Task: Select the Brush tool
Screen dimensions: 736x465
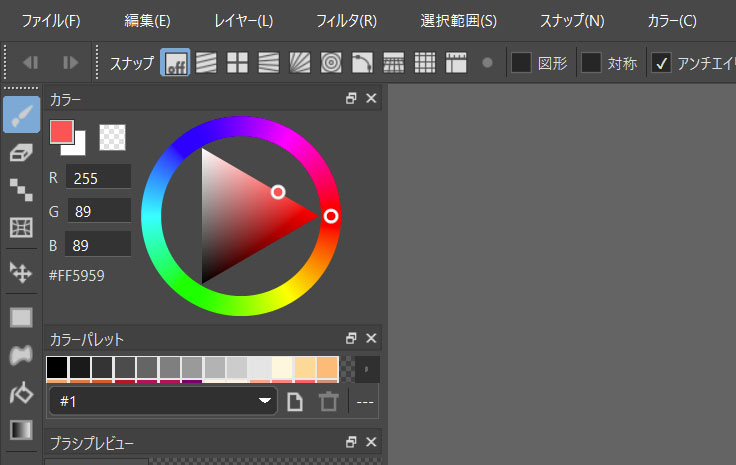Action: click(22, 114)
